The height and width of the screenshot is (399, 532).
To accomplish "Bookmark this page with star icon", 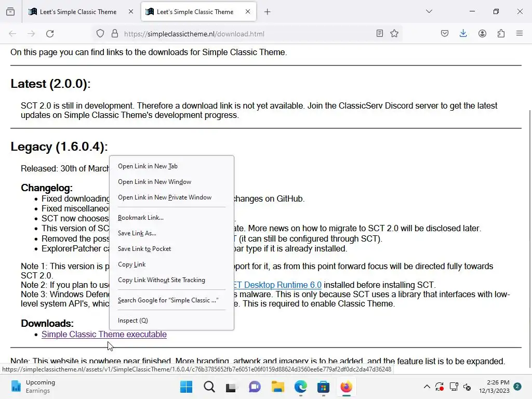I will 394,33.
